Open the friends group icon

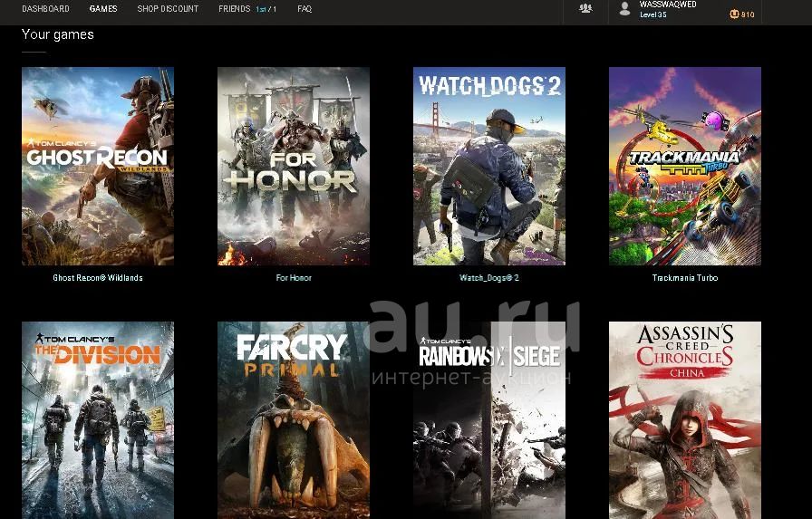pyautogui.click(x=585, y=8)
